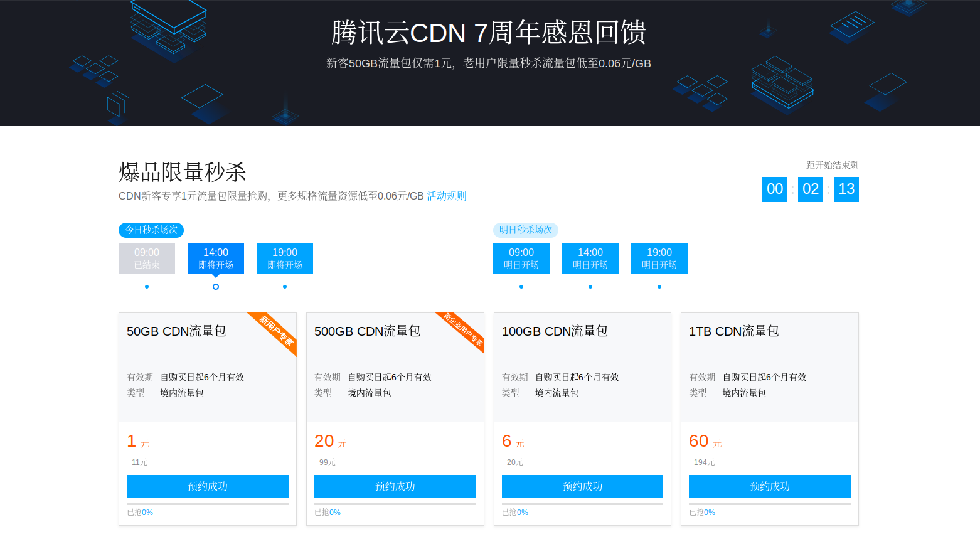This screenshot has width=980, height=554.
Task: Click the 1TB CDN流量包 title
Action: tap(733, 331)
